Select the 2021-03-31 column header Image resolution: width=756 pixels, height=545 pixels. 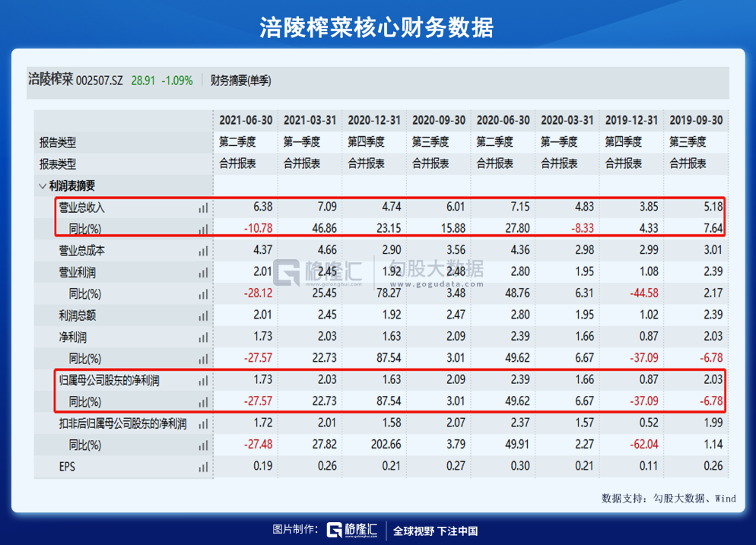(310, 120)
